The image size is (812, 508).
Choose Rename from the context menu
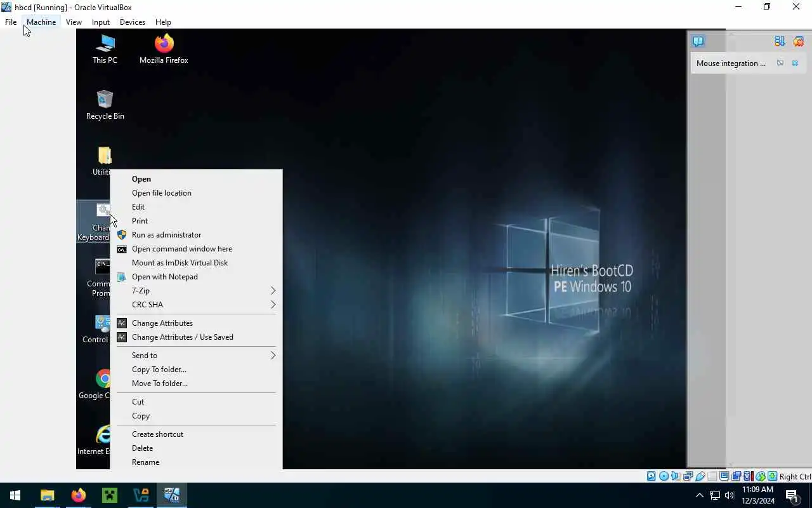click(196, 462)
